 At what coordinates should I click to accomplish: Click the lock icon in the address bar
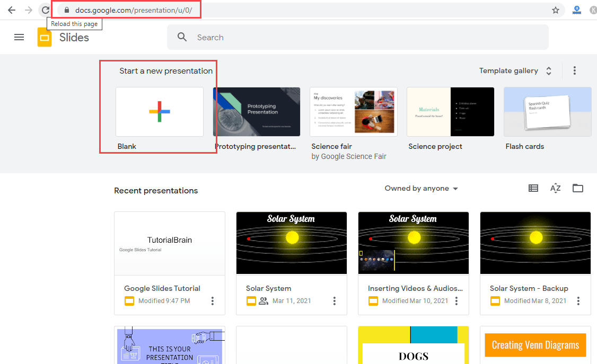(x=67, y=10)
